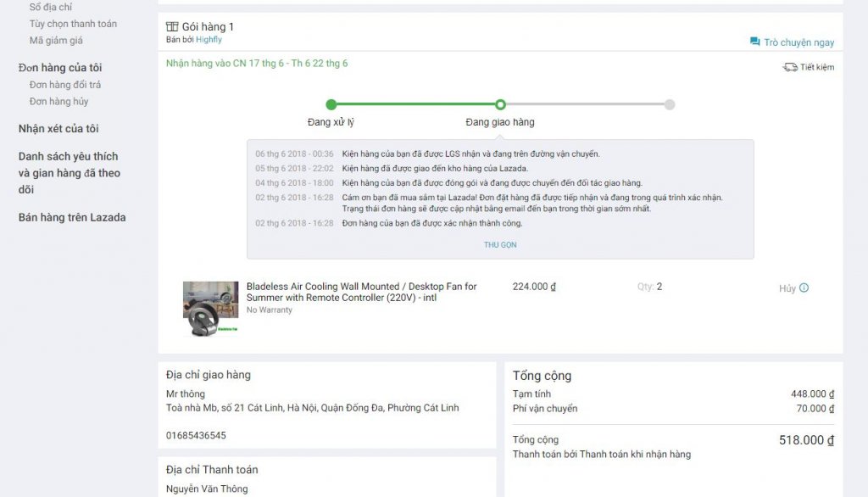The width and height of the screenshot is (868, 497).
Task: Open the Bladeless Air Cooling fan product title
Action: click(x=361, y=292)
